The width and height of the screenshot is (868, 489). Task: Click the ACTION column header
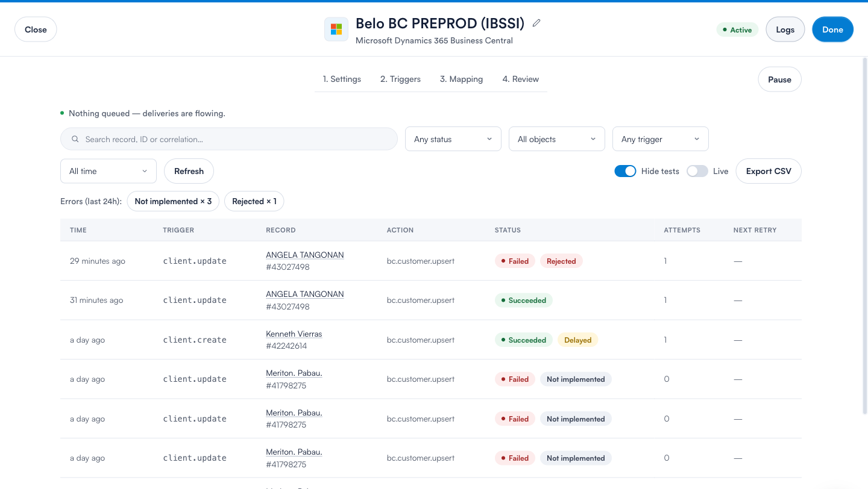click(400, 230)
